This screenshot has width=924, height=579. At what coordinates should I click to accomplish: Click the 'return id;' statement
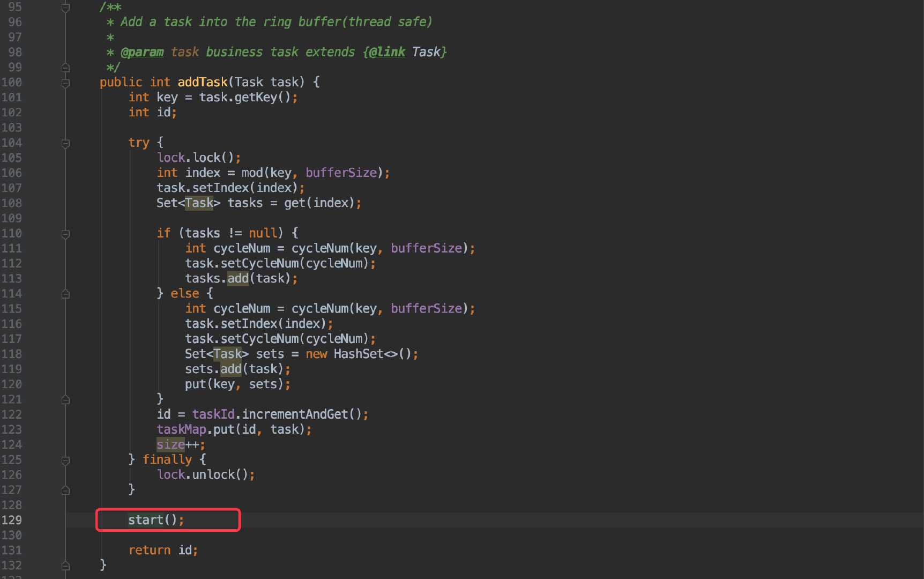pyautogui.click(x=163, y=550)
